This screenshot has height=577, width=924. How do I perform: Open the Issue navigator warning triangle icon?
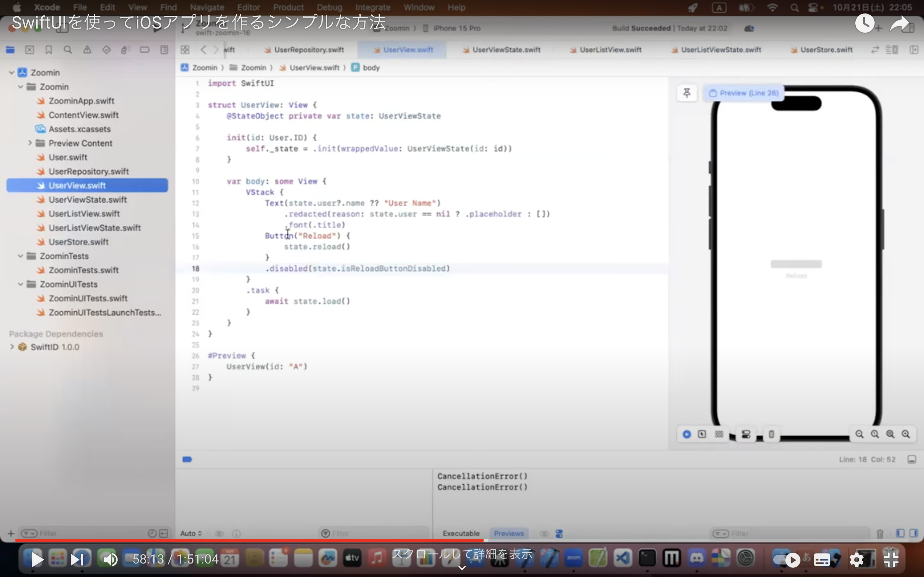[x=87, y=50]
